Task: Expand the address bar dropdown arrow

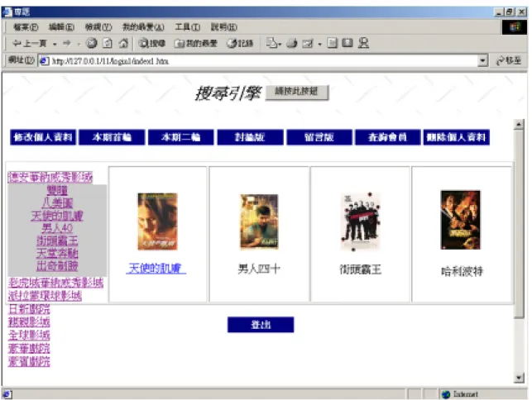Action: (x=482, y=61)
